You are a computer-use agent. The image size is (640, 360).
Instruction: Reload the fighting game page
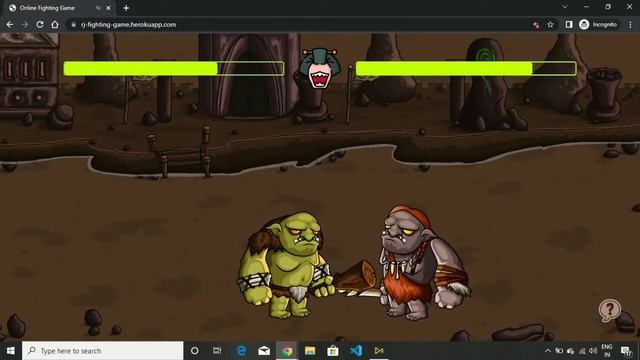pyautogui.click(x=40, y=24)
